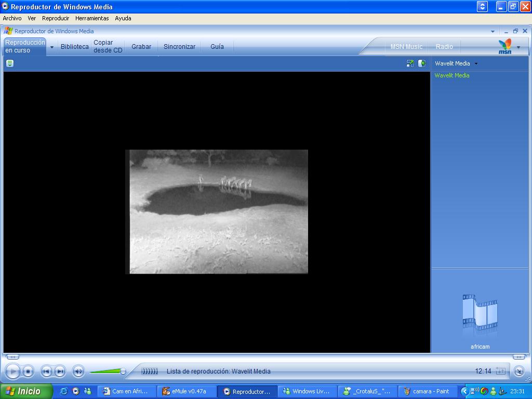
Task: Open MSN Music store link
Action: point(406,47)
